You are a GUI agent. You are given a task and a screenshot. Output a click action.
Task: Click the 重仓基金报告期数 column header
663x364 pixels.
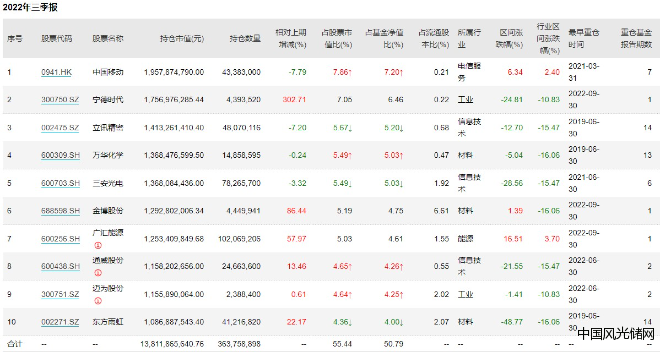coord(636,38)
